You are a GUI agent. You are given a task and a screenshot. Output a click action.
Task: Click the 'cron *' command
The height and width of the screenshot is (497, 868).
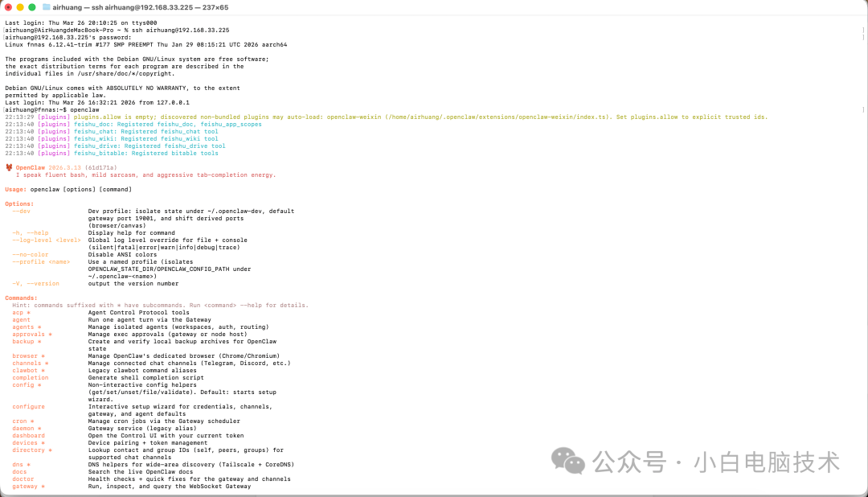pyautogui.click(x=23, y=421)
